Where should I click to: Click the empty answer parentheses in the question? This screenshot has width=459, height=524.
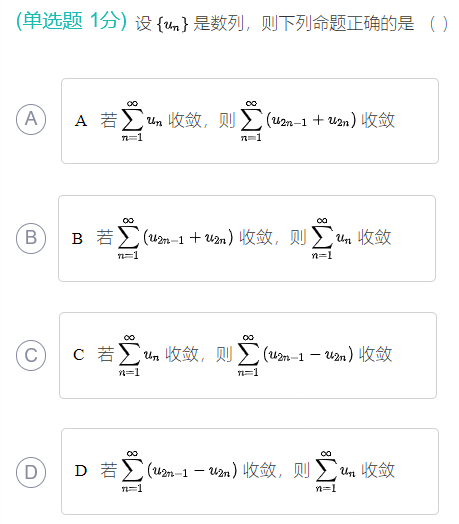click(439, 24)
